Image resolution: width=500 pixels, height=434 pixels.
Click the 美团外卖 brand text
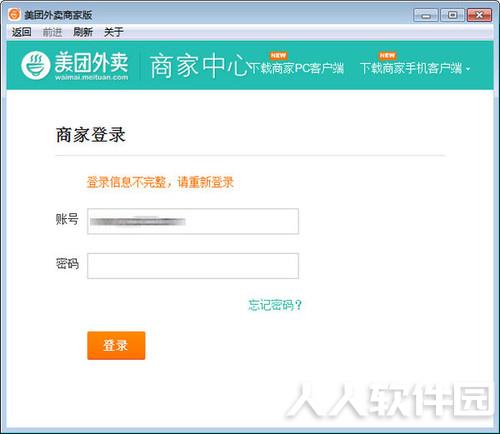91,62
